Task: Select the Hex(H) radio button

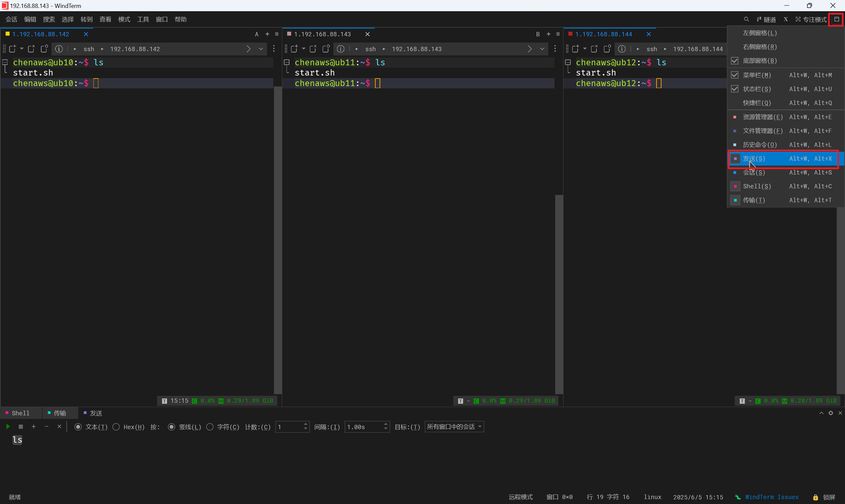Action: (116, 427)
